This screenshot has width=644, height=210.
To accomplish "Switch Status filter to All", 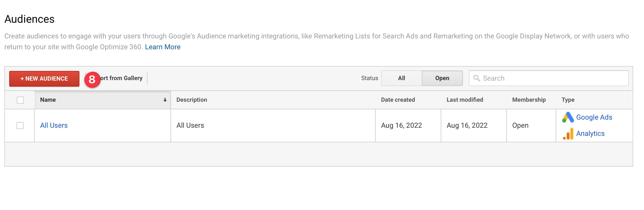I will click(x=401, y=78).
